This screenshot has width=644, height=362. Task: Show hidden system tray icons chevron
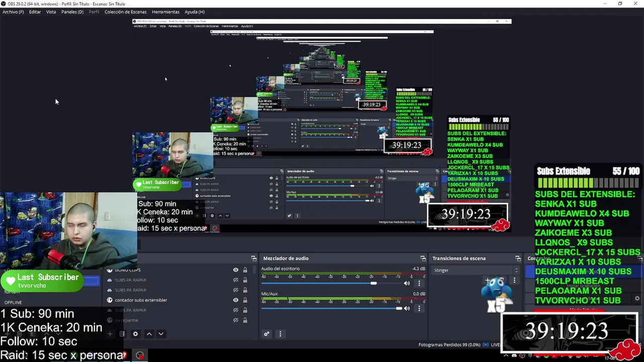click(x=506, y=355)
